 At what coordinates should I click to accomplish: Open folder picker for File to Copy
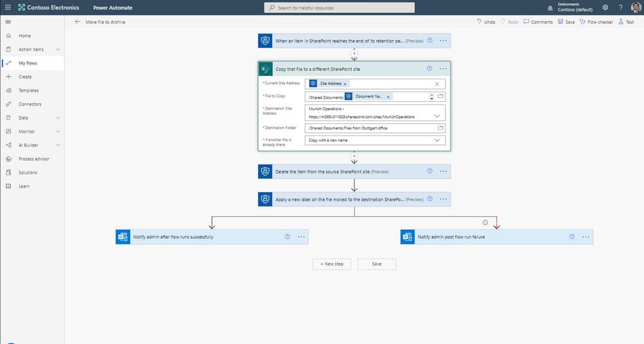pyautogui.click(x=440, y=96)
